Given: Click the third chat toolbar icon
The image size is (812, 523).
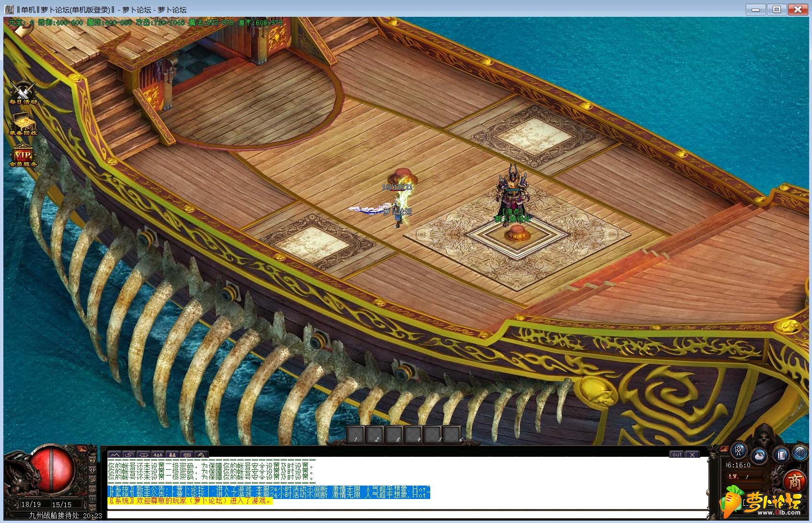Looking at the screenshot, I should click(x=143, y=454).
